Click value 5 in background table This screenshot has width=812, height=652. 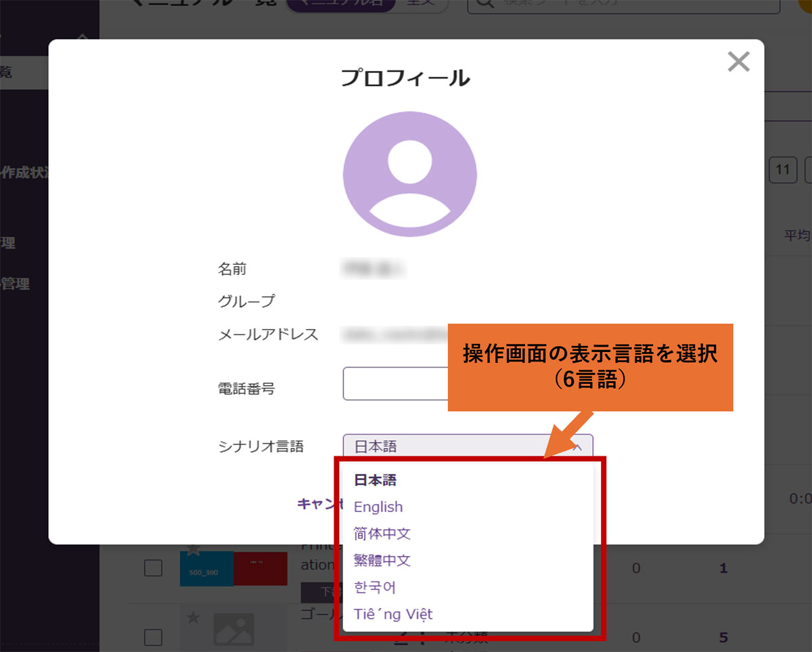tap(723, 637)
